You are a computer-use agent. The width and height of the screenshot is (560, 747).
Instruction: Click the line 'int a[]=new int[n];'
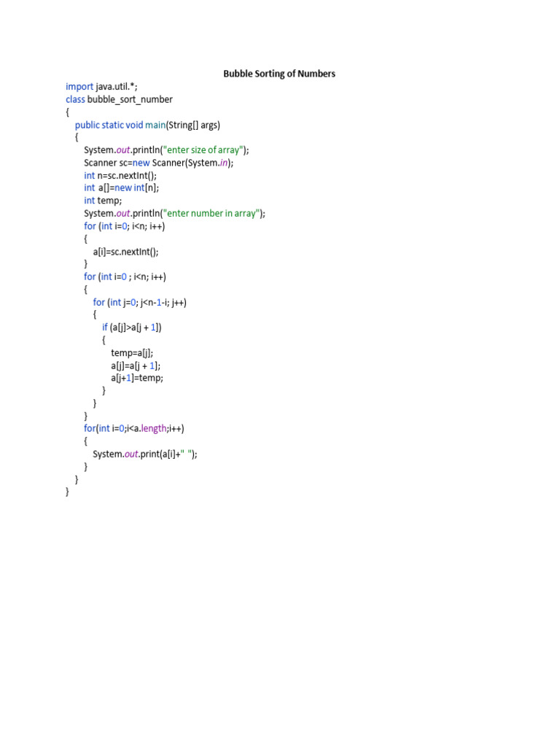click(x=122, y=188)
